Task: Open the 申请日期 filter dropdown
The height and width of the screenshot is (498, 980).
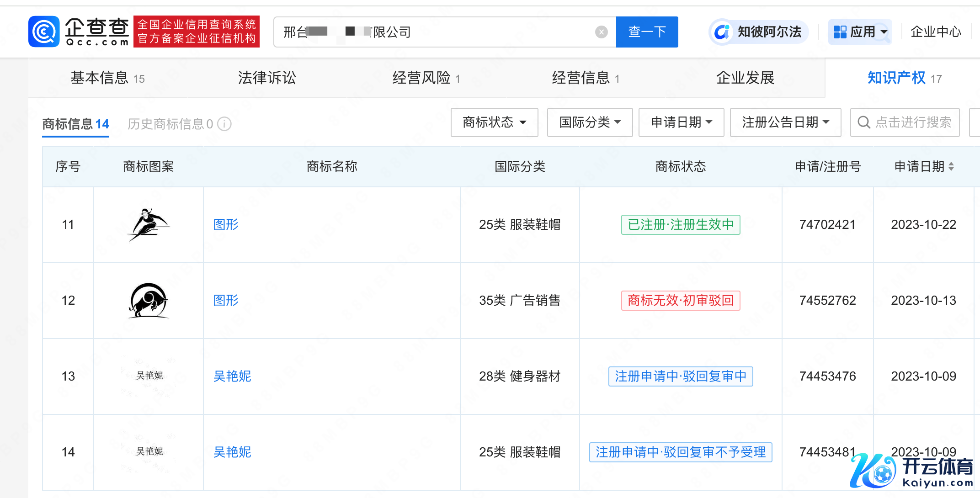Action: coord(681,122)
